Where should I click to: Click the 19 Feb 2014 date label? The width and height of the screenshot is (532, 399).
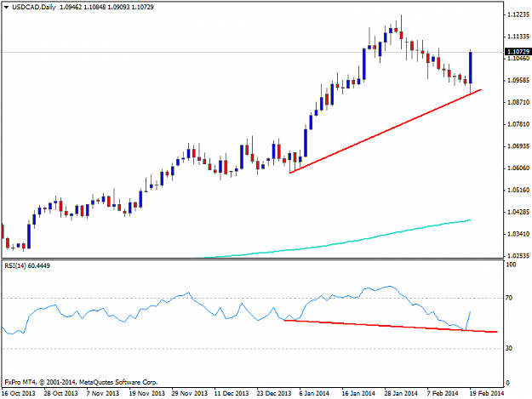[x=487, y=394]
